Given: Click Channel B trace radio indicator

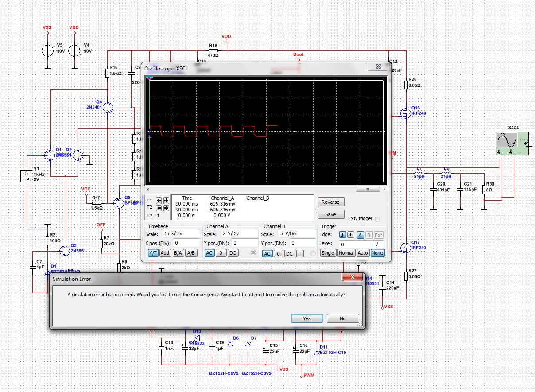Looking at the screenshot, I should [x=313, y=253].
